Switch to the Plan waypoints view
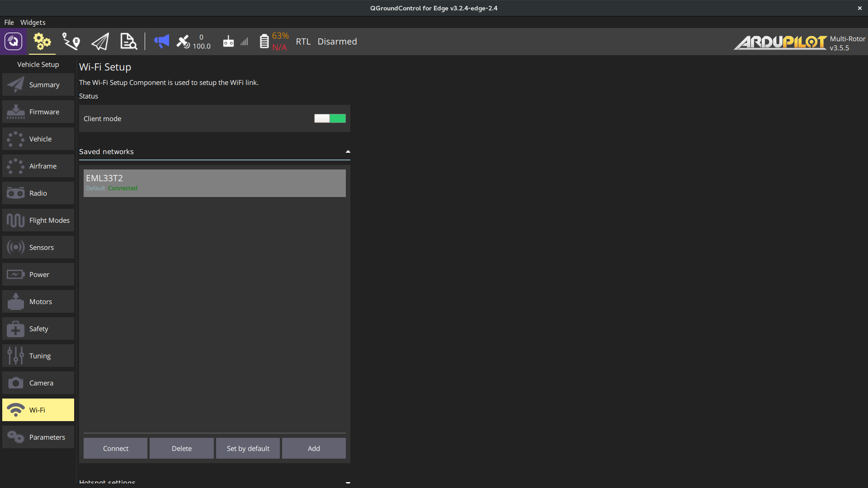Image resolution: width=868 pixels, height=488 pixels. (71, 42)
